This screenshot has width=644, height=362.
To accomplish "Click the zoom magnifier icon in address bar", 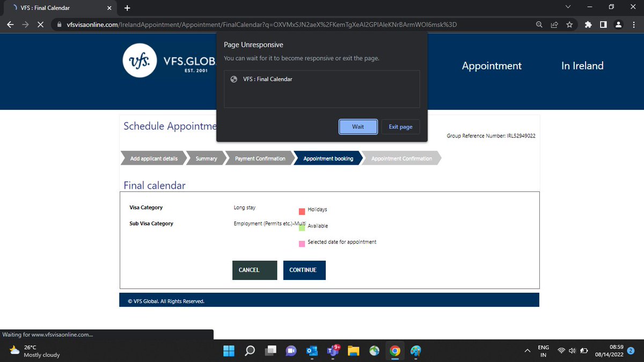I will [539, 25].
